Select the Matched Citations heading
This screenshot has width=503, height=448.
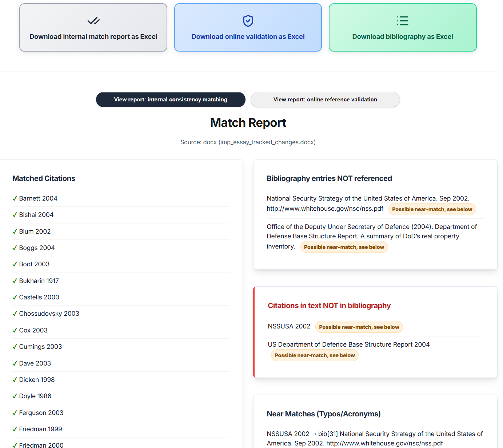[44, 178]
